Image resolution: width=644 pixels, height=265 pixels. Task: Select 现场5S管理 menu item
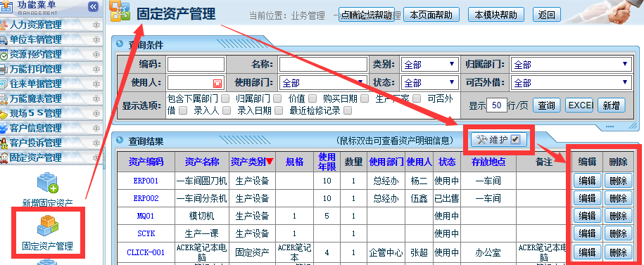click(x=36, y=114)
